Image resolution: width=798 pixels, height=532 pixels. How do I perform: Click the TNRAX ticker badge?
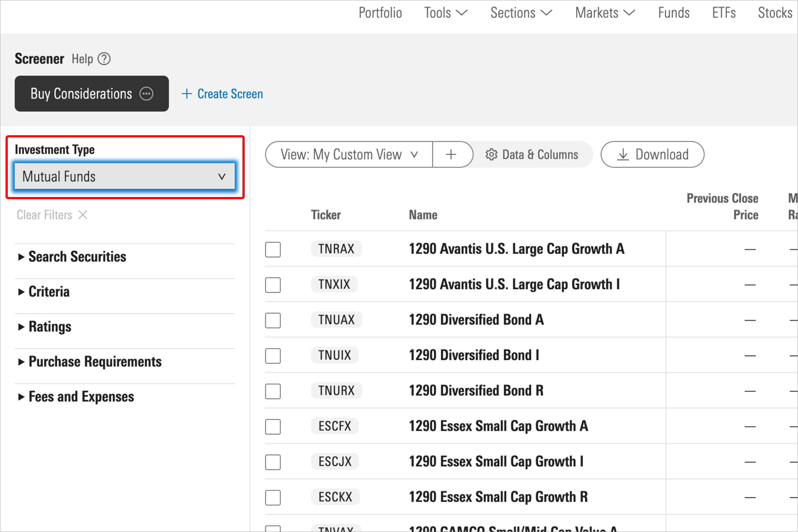[336, 249]
